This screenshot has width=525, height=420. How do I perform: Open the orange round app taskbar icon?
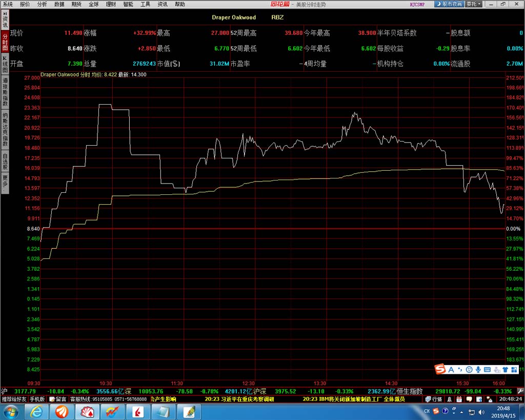pos(62,412)
